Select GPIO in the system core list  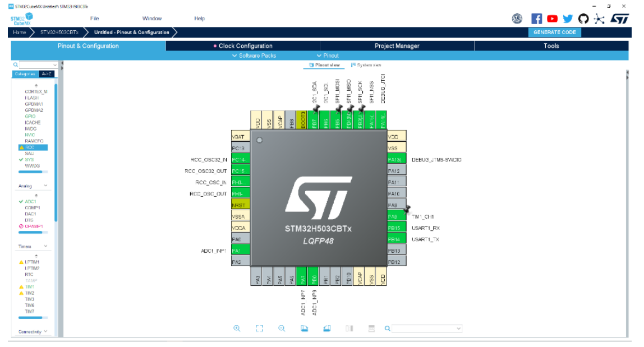30,116
